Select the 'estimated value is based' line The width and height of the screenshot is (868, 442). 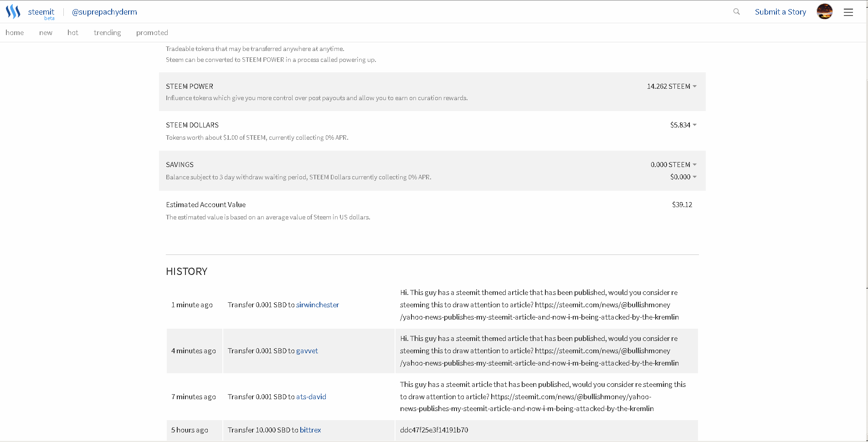tap(268, 218)
